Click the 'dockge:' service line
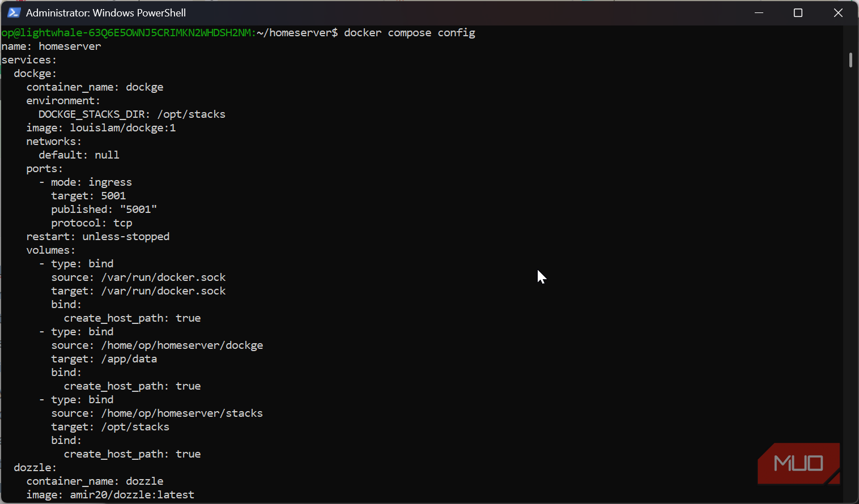Screen dimensions: 859x504 point(35,74)
